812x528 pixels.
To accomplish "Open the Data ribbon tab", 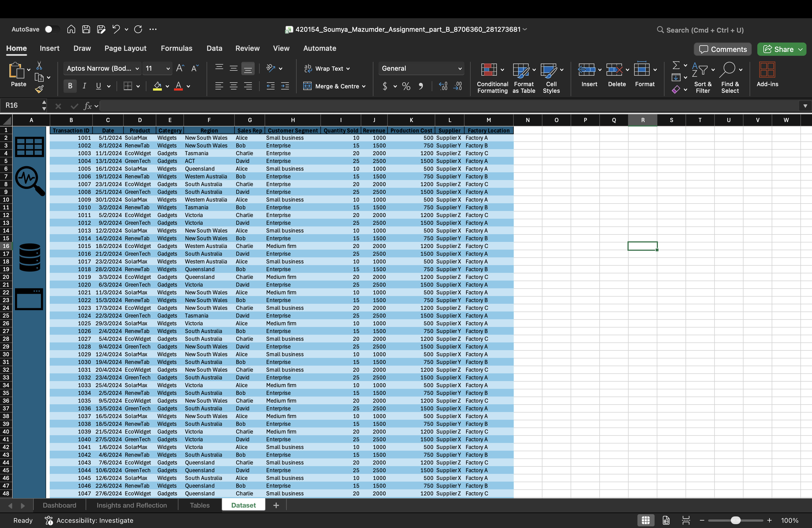I will 214,48.
